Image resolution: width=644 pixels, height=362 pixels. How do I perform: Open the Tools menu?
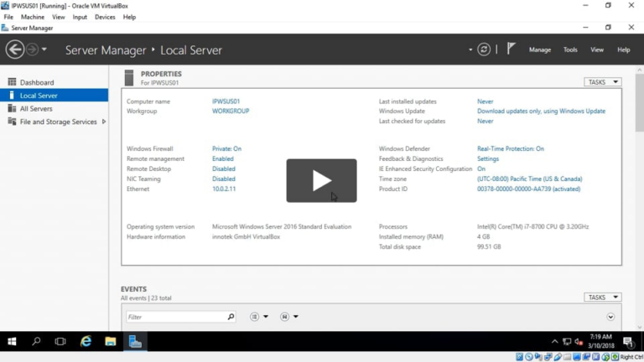coord(570,49)
